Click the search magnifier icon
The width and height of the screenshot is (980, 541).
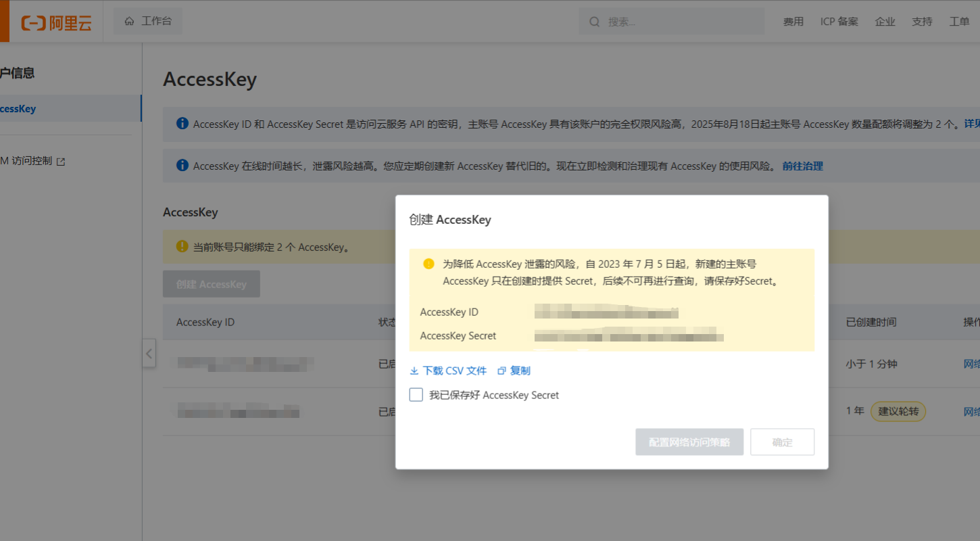click(595, 22)
